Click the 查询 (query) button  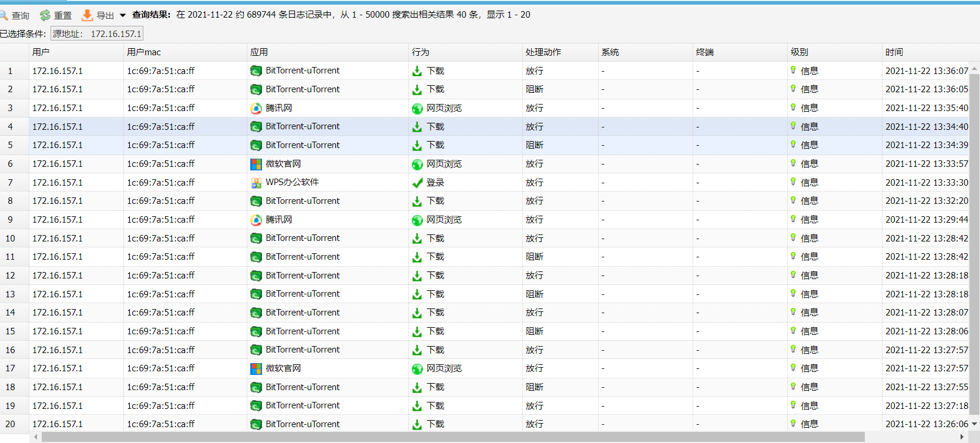point(15,15)
